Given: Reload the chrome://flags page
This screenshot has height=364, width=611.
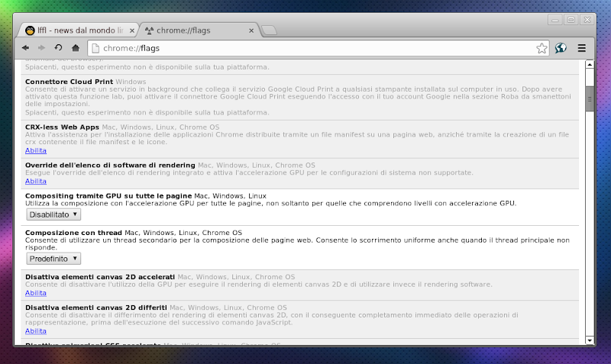Looking at the screenshot, I should tap(59, 48).
